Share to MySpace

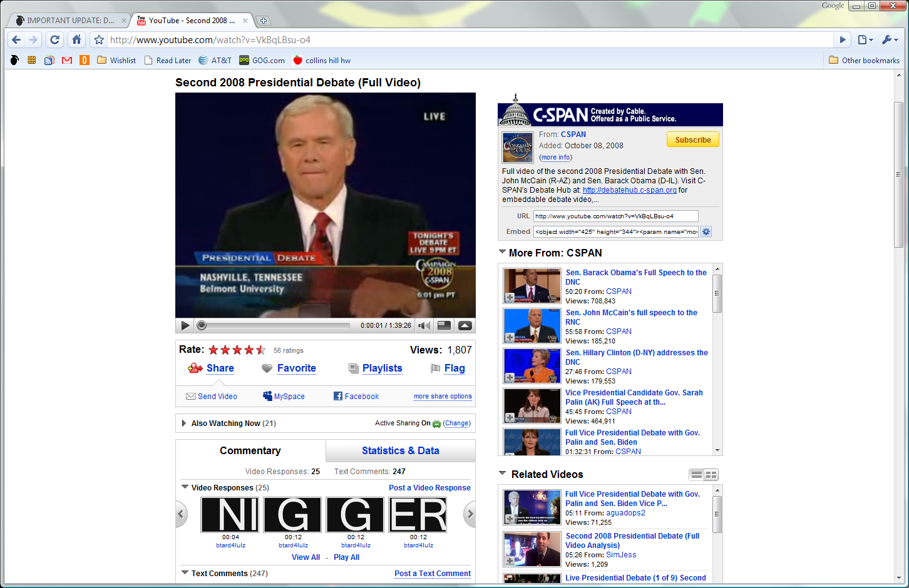click(x=284, y=396)
